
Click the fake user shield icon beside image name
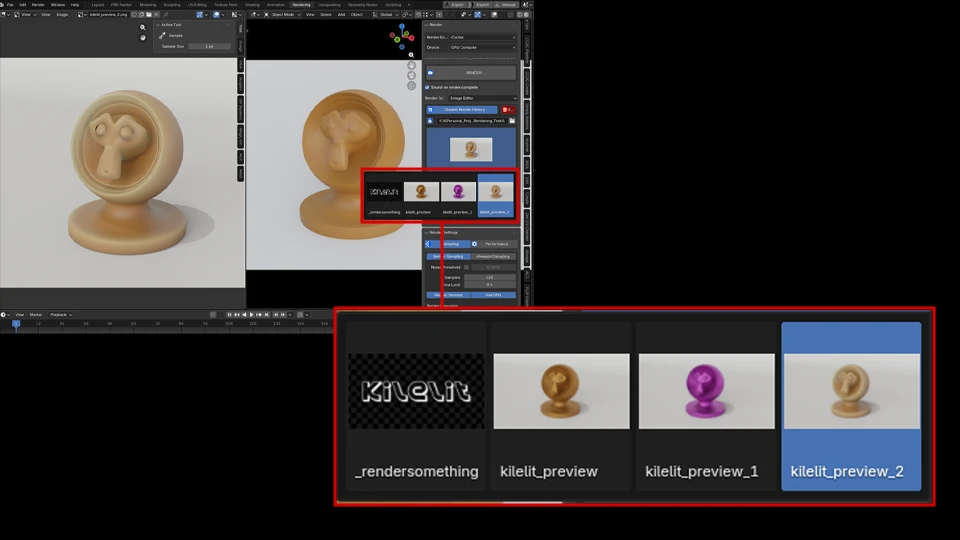click(135, 14)
